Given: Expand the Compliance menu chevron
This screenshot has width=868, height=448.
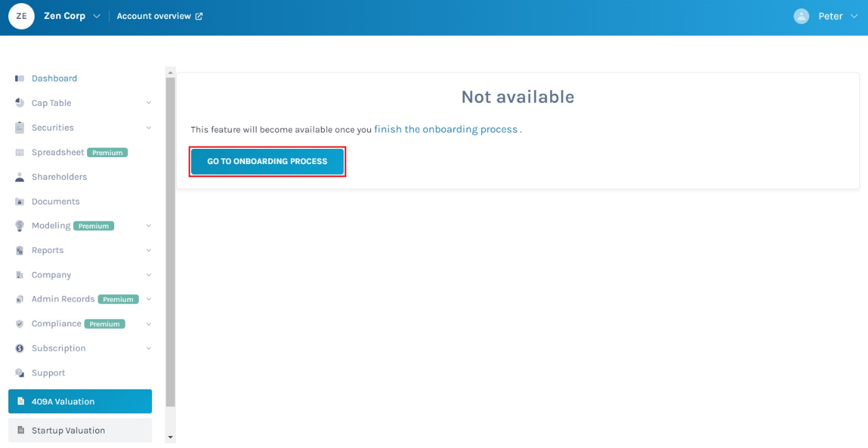Looking at the screenshot, I should [149, 324].
